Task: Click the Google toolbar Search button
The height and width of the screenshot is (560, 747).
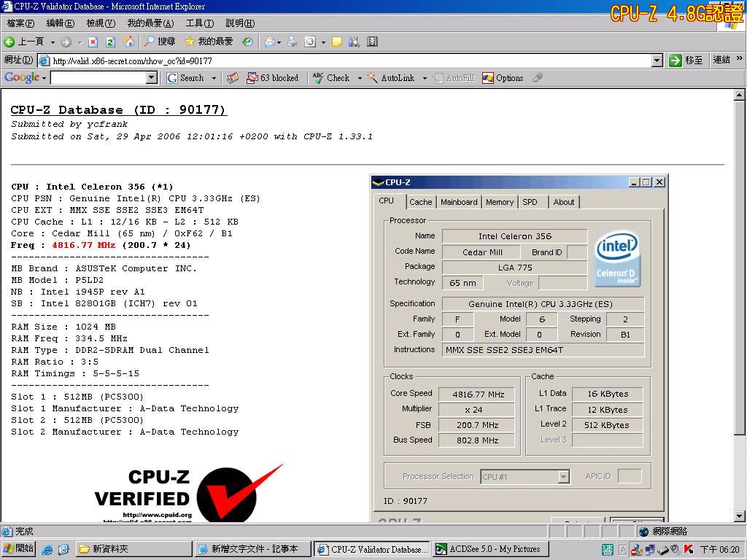Action: point(185,77)
